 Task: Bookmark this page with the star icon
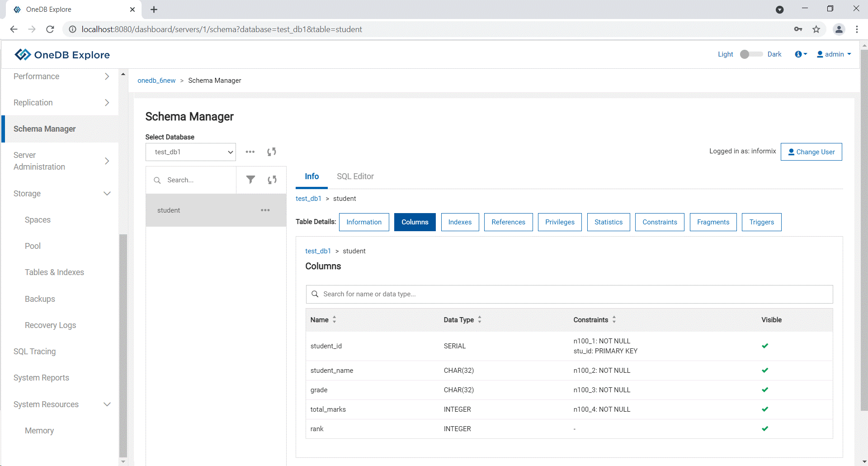pyautogui.click(x=816, y=29)
